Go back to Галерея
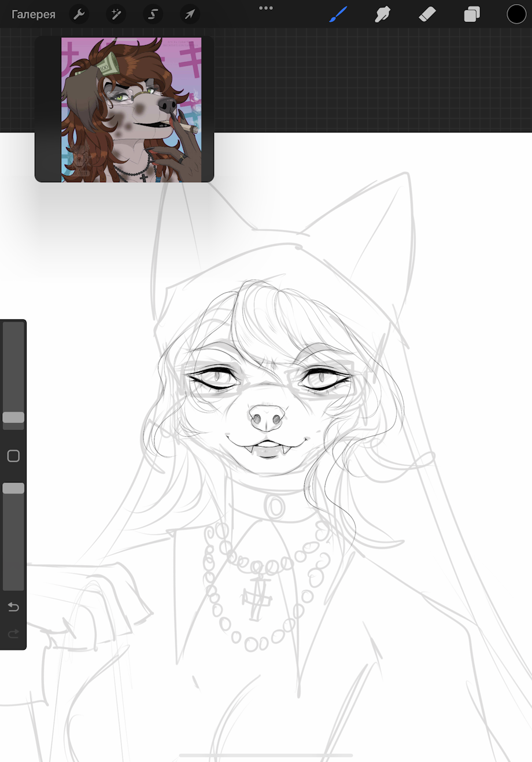This screenshot has height=762, width=532. coord(34,14)
